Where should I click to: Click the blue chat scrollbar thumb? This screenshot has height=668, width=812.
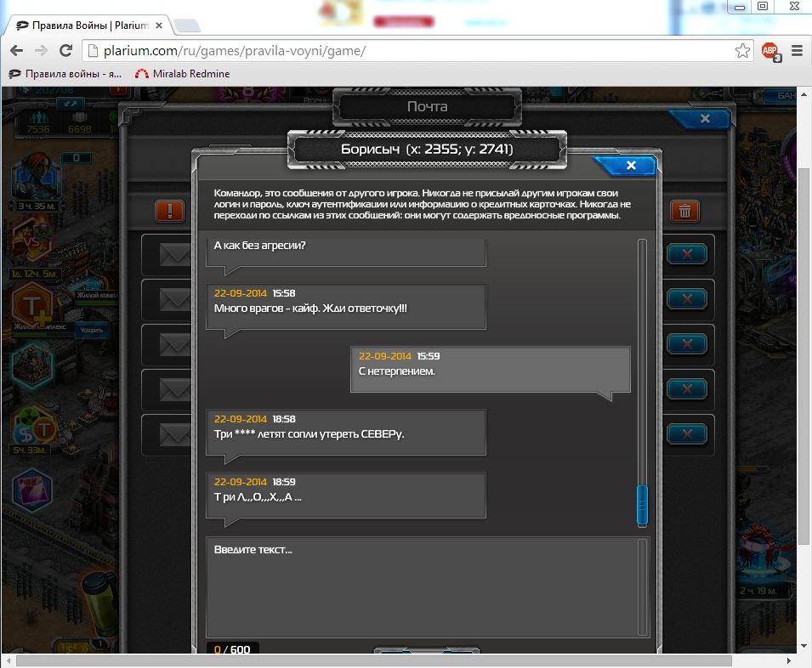(642, 506)
